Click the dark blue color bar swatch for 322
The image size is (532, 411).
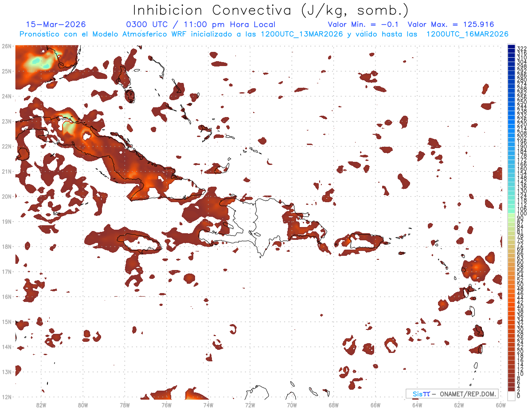tap(512, 47)
